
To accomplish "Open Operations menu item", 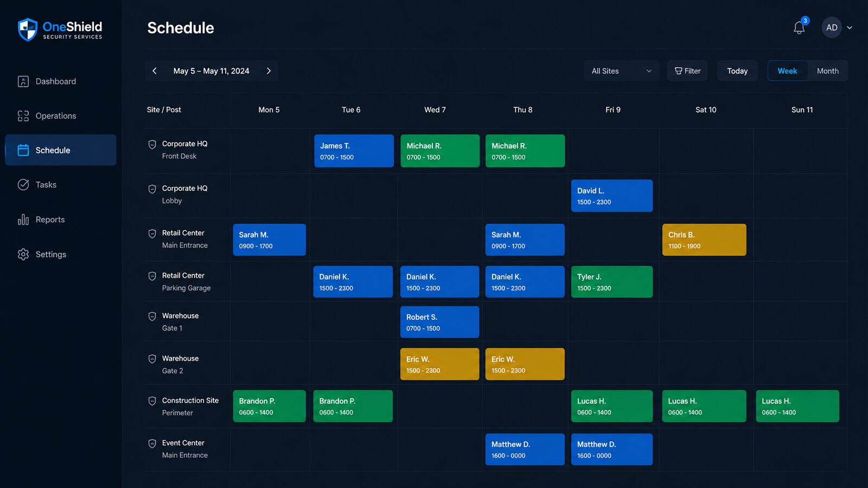I will pyautogui.click(x=61, y=116).
